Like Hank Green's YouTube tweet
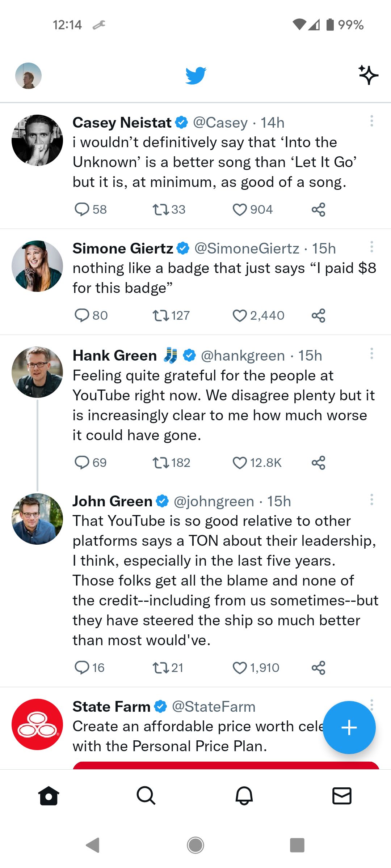The height and width of the screenshot is (868, 391). pyautogui.click(x=240, y=463)
